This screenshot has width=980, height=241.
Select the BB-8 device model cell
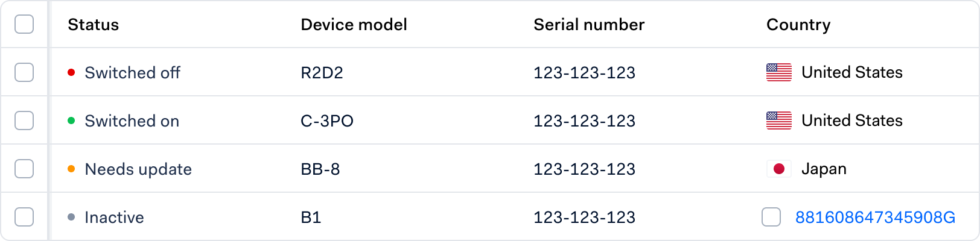(x=320, y=169)
